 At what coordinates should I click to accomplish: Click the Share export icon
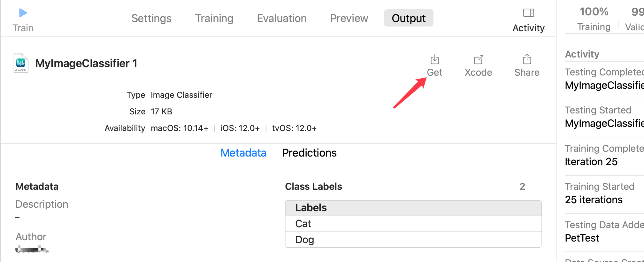pyautogui.click(x=527, y=59)
